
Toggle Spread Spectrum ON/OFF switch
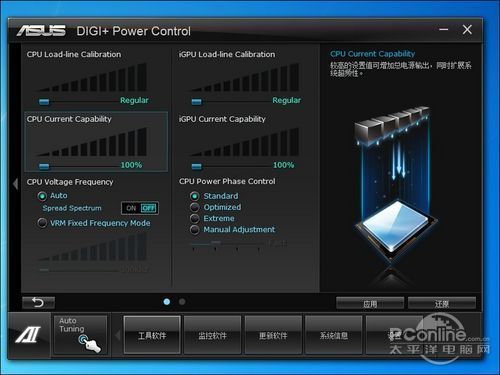(140, 208)
